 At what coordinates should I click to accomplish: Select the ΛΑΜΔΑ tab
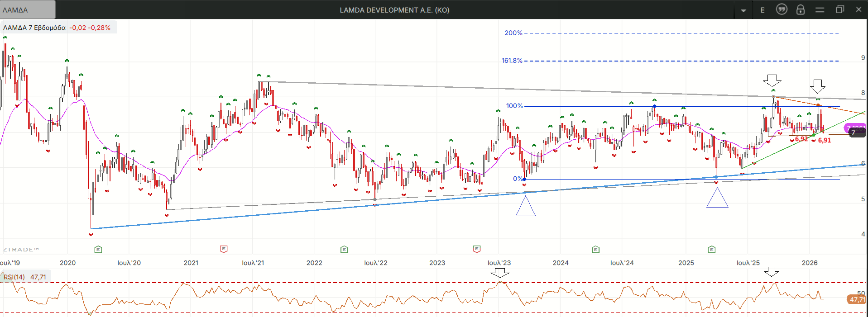coord(27,9)
